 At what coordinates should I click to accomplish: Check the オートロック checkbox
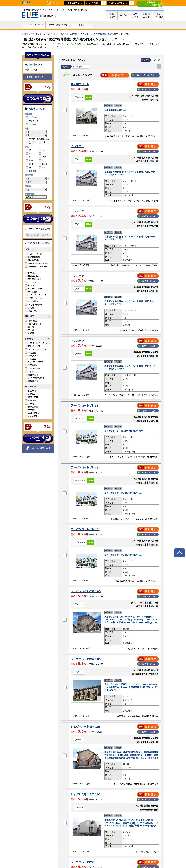26,369
